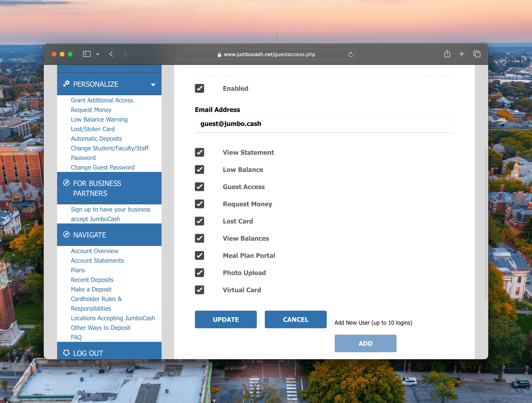Collapse the PERSONALIZE section arrow
The height and width of the screenshot is (403, 532).
click(153, 85)
